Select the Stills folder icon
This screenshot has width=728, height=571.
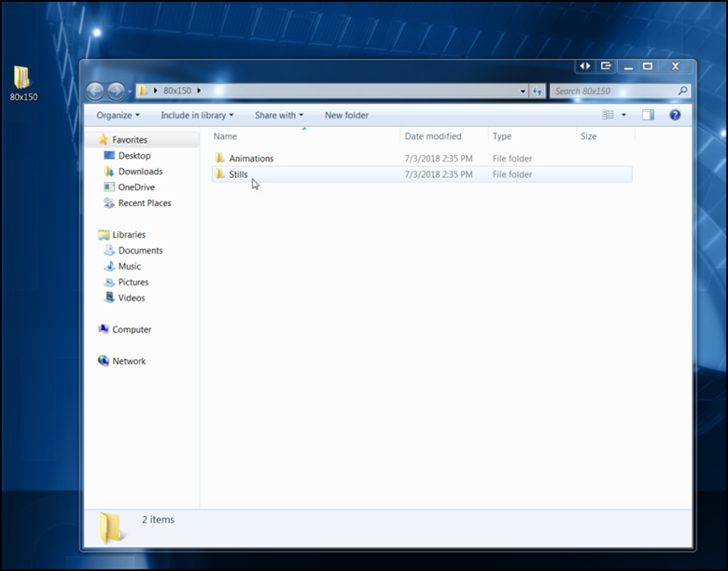coord(220,174)
